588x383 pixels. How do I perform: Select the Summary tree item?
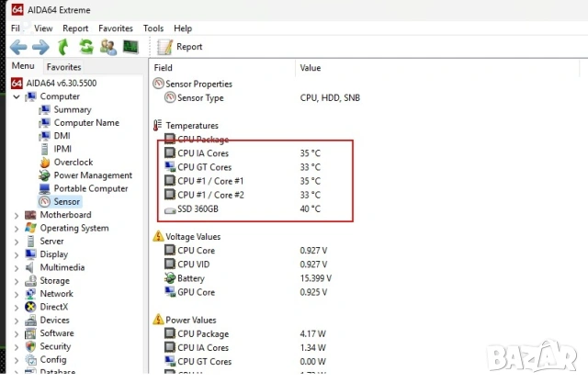pyautogui.click(x=73, y=109)
